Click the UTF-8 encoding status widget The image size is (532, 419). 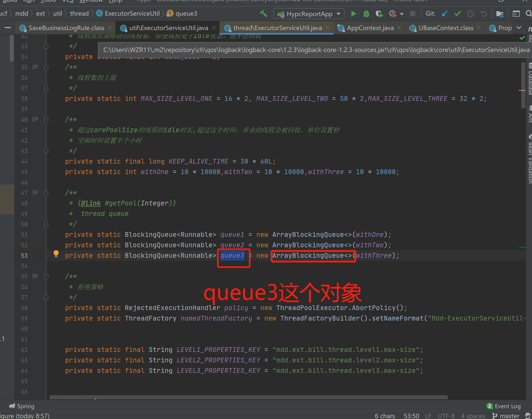tap(446, 416)
